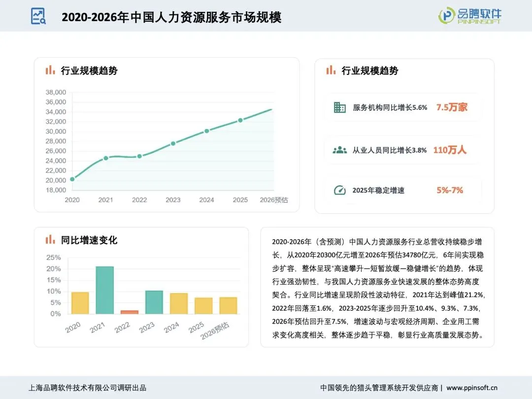Click the yellow 2020 bar in the growth chart
Screen dimensions: 532x399
(80, 303)
